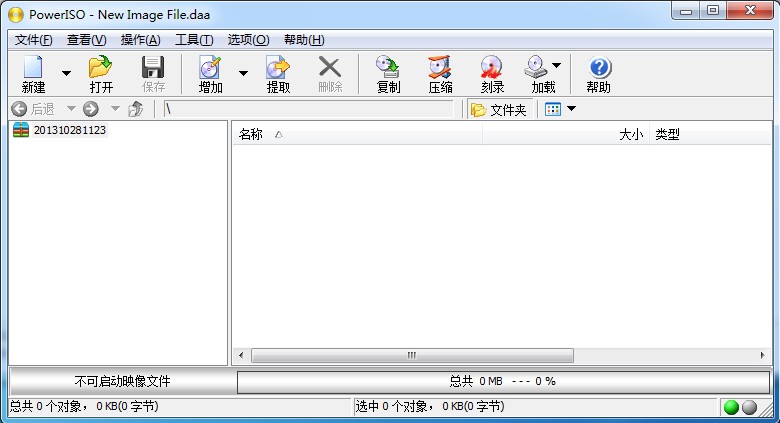Click the green status indicator light
780x423 pixels.
(x=731, y=407)
